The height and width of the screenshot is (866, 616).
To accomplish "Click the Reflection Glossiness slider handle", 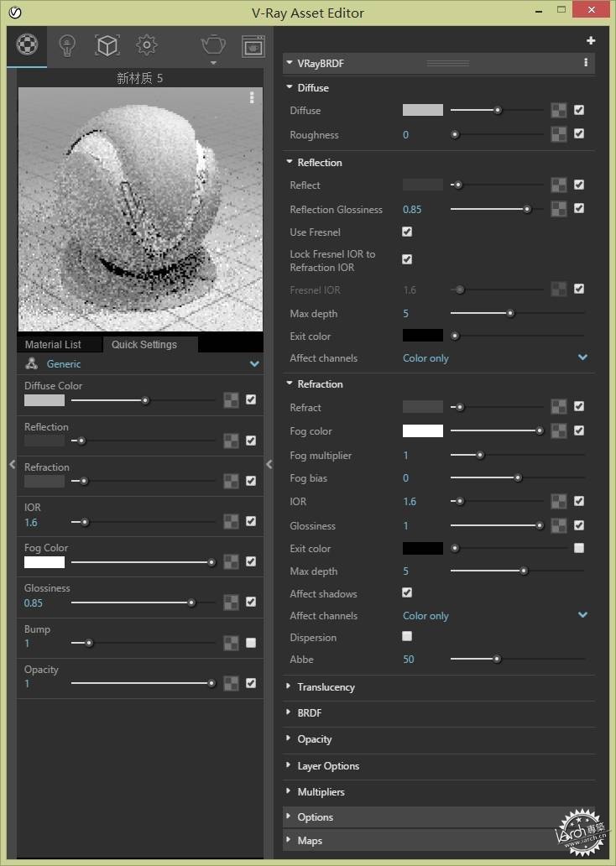I will click(x=527, y=209).
